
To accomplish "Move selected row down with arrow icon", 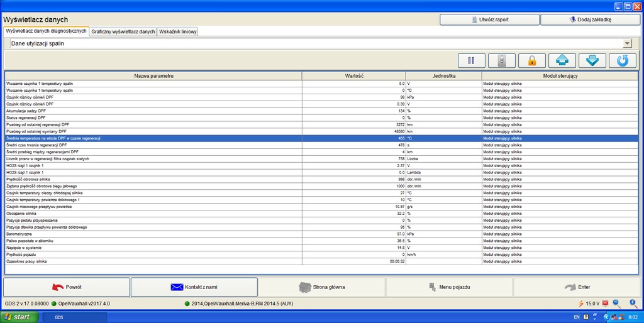I will point(592,61).
